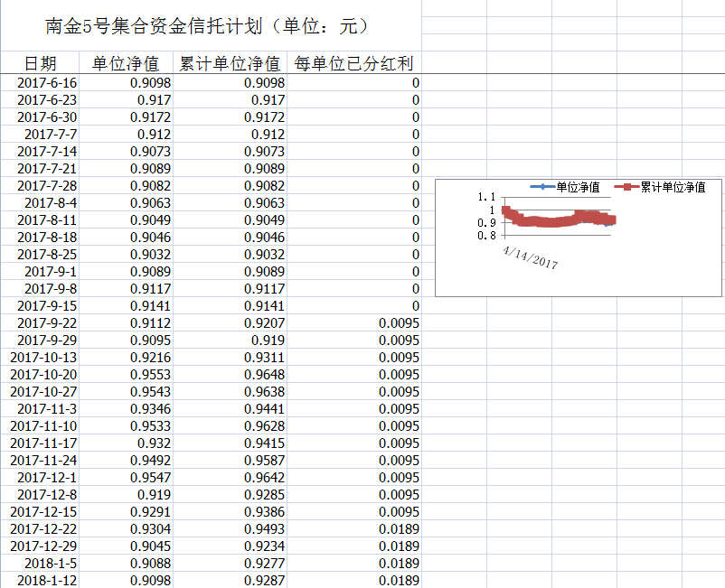Select the 单位净值 table column header
Screen dimensions: 725x588
[x=126, y=63]
